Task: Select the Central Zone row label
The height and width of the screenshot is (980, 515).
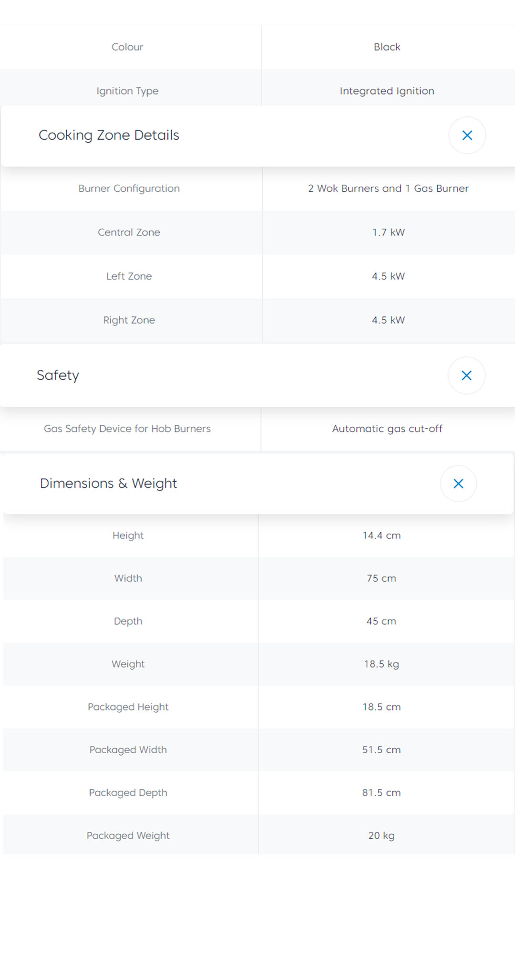Action: pyautogui.click(x=129, y=232)
